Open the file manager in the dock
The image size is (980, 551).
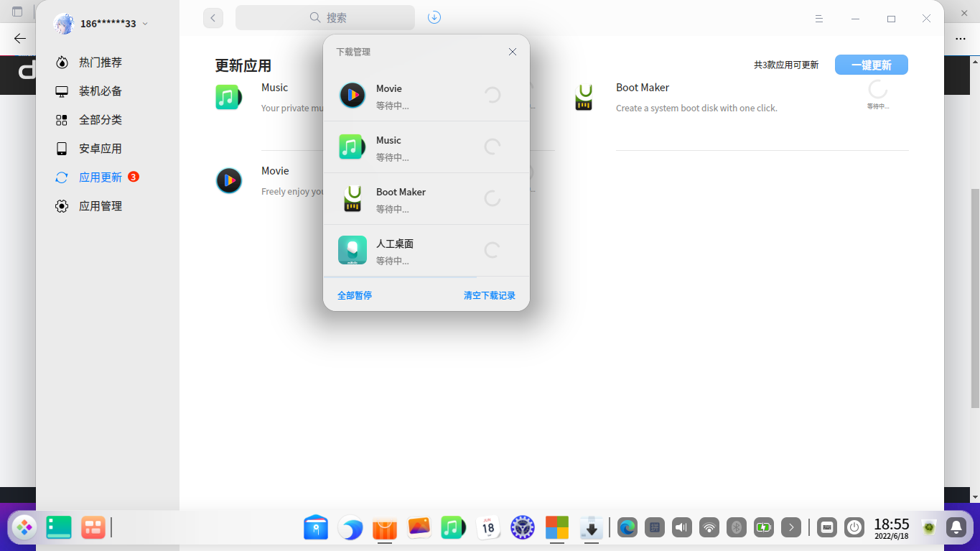click(316, 528)
